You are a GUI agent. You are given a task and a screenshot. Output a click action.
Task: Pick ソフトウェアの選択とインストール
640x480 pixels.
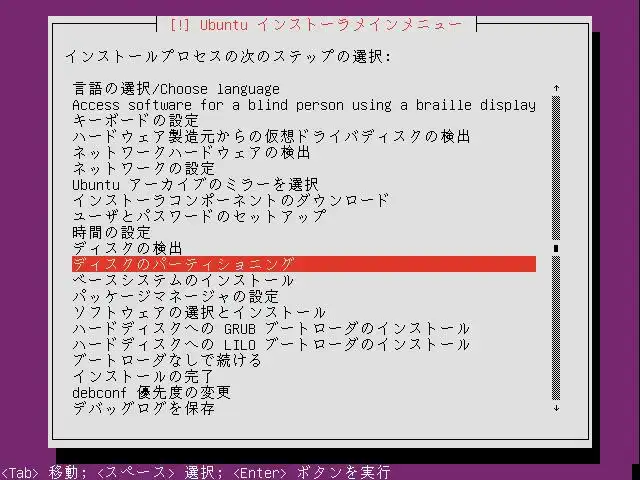click(x=199, y=313)
